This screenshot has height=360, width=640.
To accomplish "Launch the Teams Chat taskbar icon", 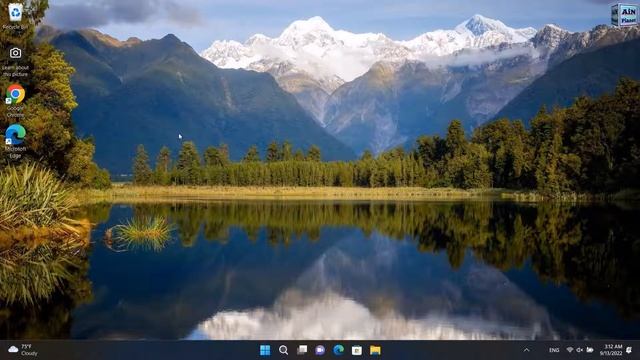I will pyautogui.click(x=320, y=350).
